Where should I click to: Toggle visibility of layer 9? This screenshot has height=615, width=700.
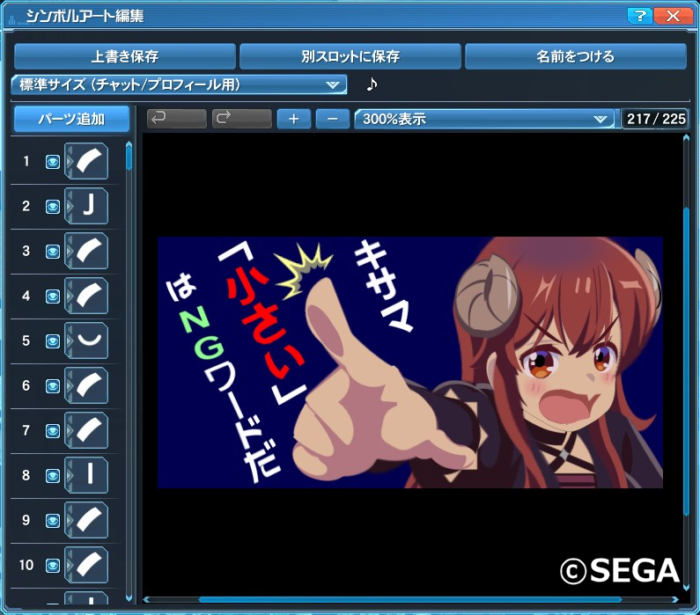(x=53, y=521)
